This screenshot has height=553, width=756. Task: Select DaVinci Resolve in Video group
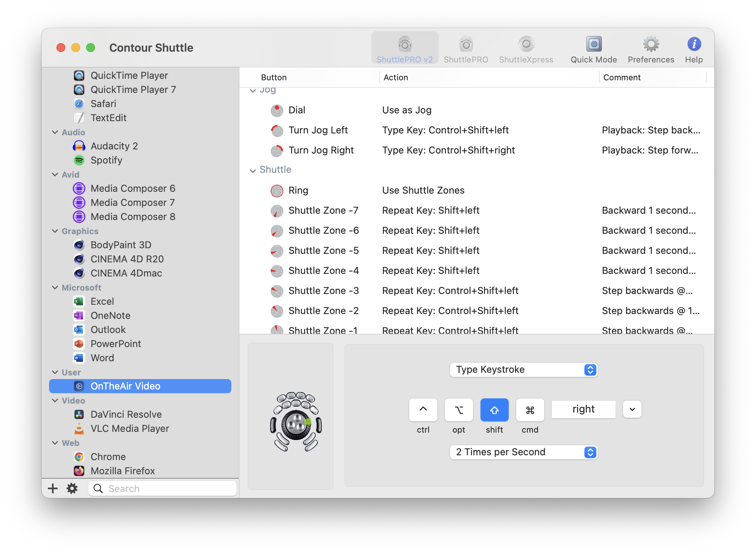pyautogui.click(x=140, y=414)
